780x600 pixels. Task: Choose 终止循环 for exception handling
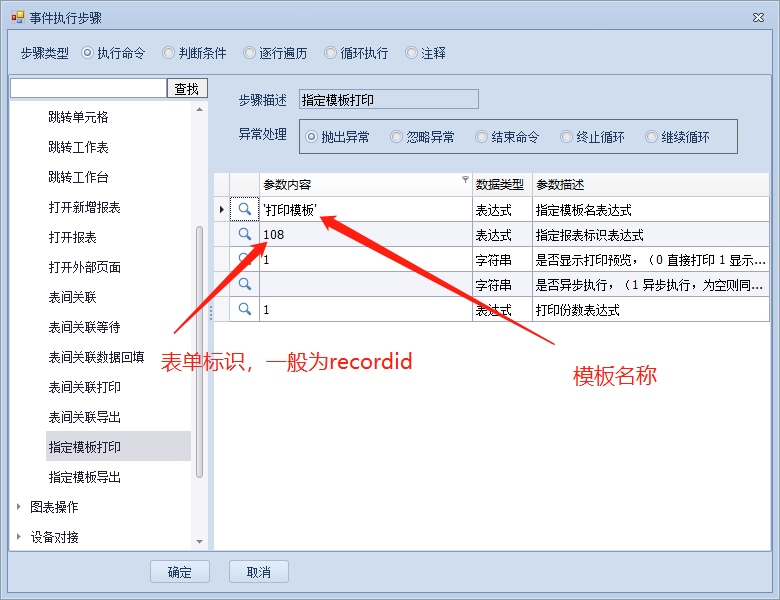coord(567,137)
